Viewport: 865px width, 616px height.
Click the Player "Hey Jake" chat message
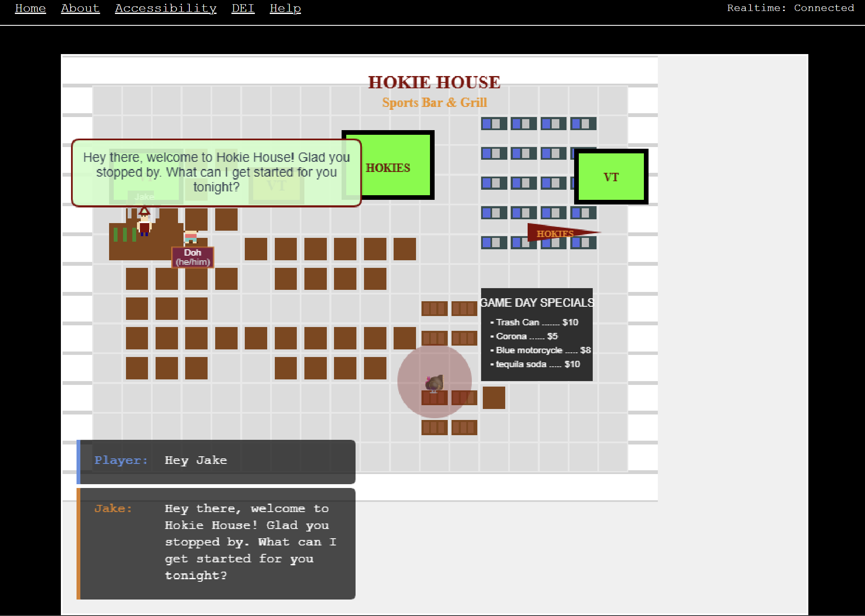click(216, 461)
